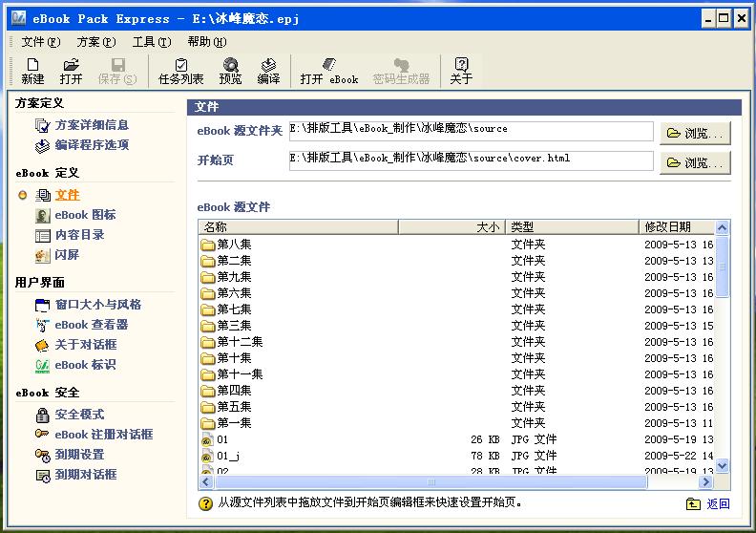This screenshot has width=756, height=533.
Task: Select 文件 under eBook 定义
Action: pyautogui.click(x=57, y=195)
